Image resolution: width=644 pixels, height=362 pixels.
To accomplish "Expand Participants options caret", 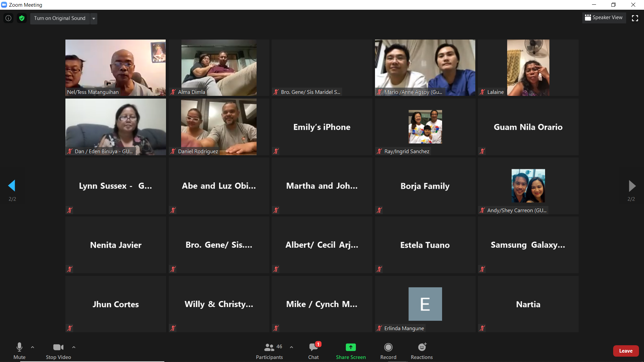I will coord(291,347).
